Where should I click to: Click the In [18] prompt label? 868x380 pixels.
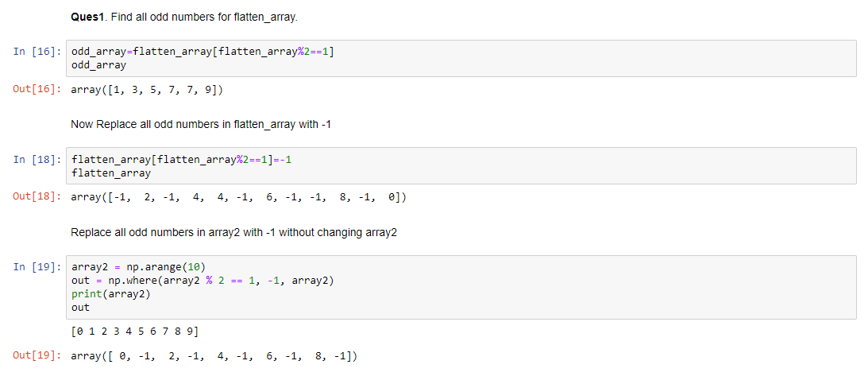click(37, 160)
